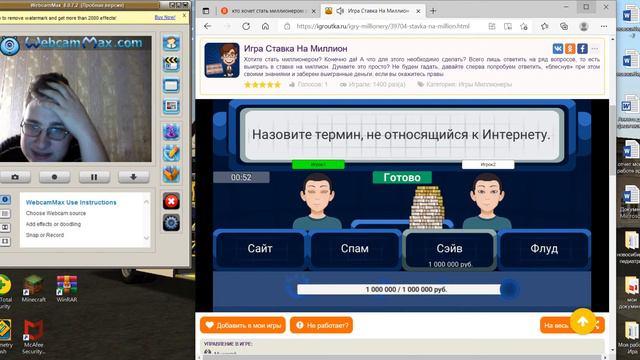The height and width of the screenshot is (360, 640).
Task: Select the first left-side tab icon in WebcamMax
Action: (5, 200)
